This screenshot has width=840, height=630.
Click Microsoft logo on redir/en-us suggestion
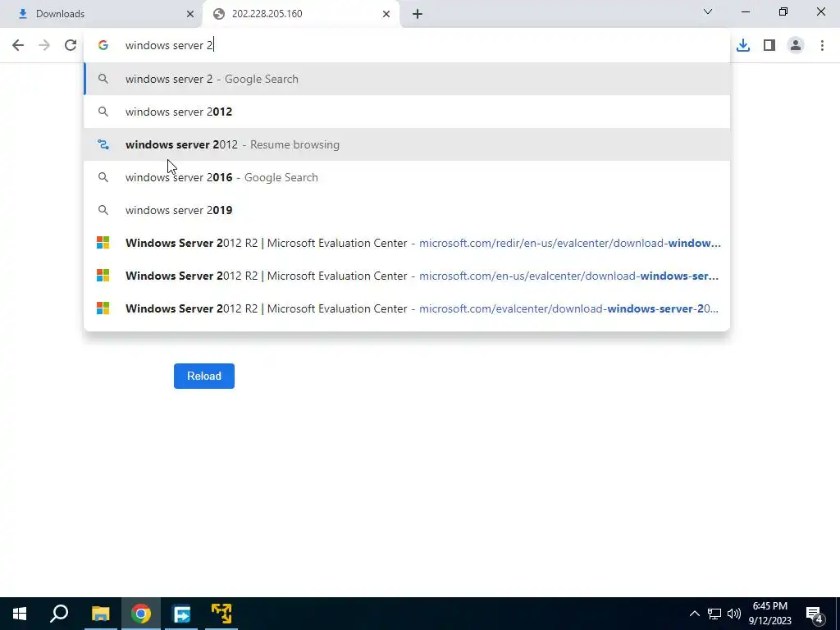coord(103,243)
